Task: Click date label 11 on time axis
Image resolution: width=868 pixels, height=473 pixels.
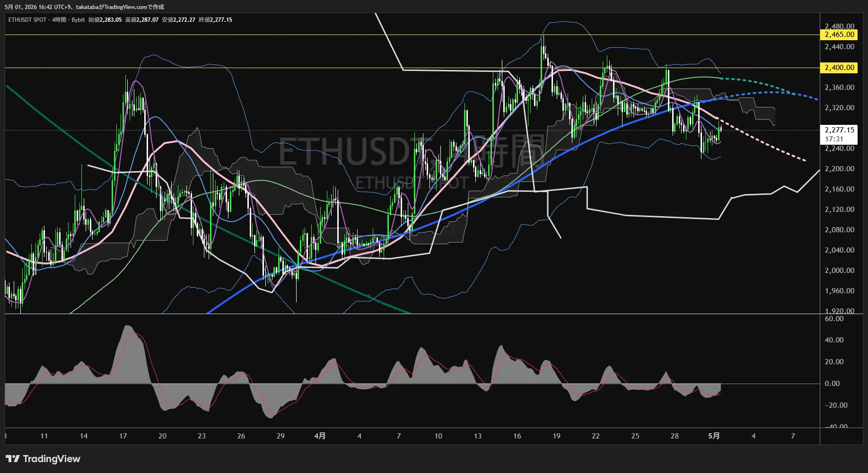Action: [44, 436]
